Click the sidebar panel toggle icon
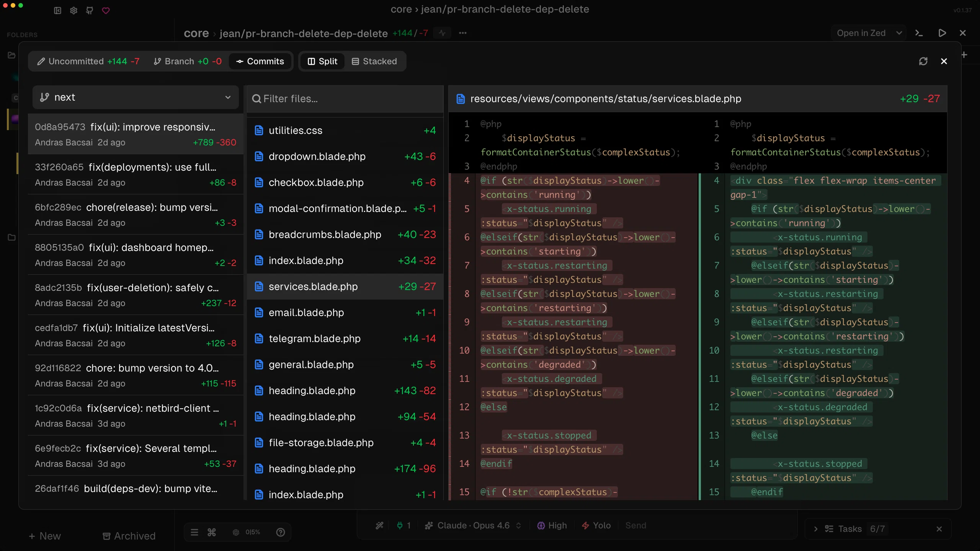The image size is (980, 551). (x=57, y=10)
